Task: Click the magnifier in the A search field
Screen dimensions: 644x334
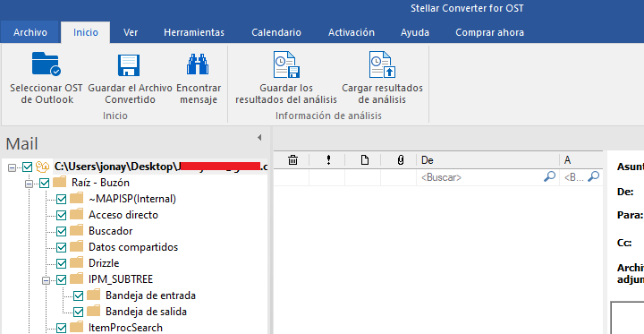Action: 594,177
